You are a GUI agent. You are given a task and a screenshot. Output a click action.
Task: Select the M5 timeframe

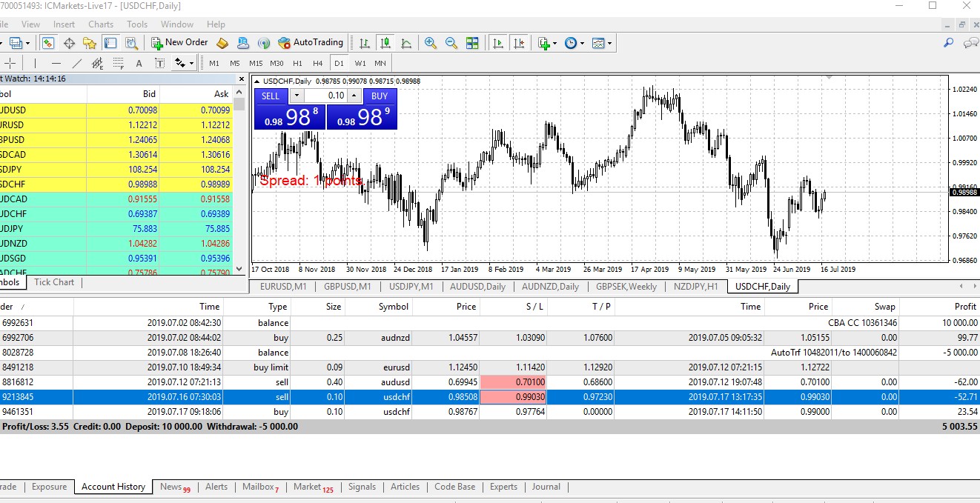tap(235, 63)
